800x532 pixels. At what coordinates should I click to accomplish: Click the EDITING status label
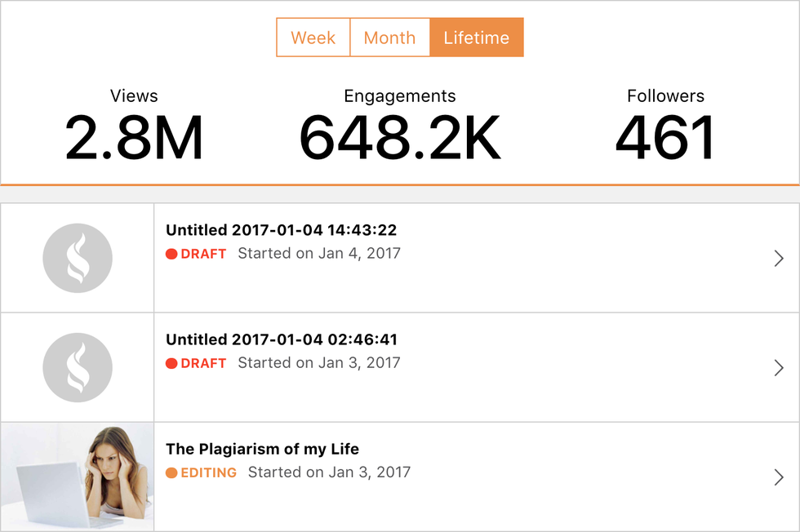pos(209,472)
